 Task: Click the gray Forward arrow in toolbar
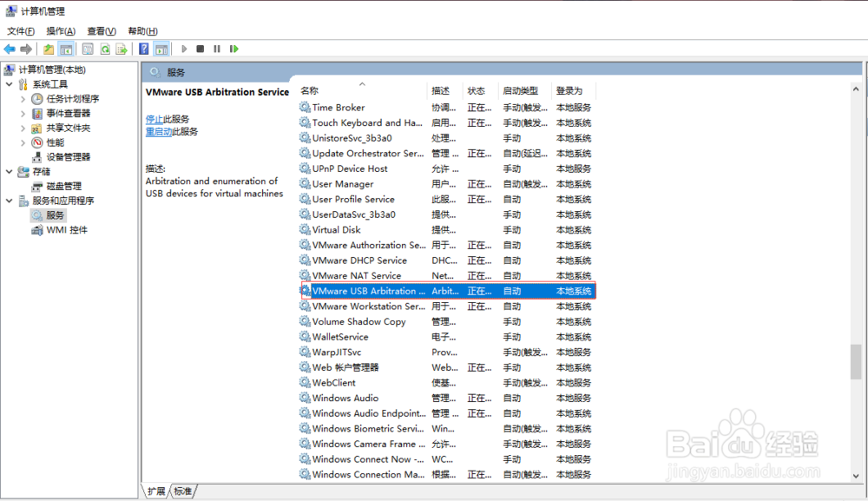click(x=25, y=49)
